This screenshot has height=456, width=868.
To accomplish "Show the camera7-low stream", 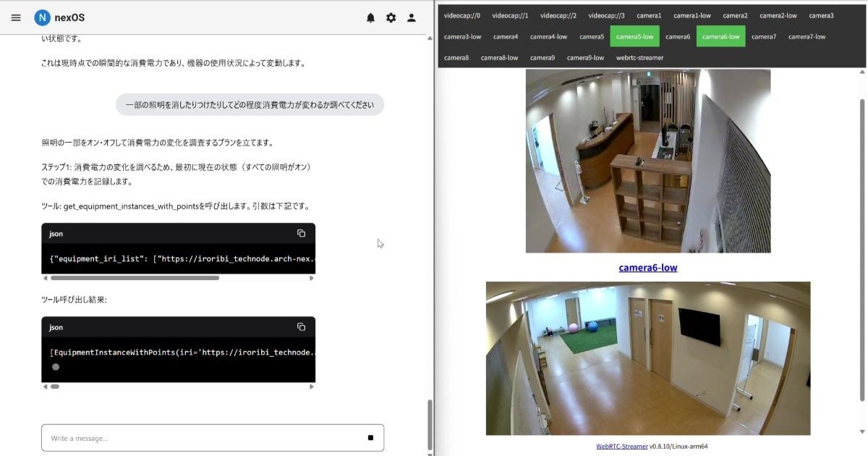I will tap(807, 36).
